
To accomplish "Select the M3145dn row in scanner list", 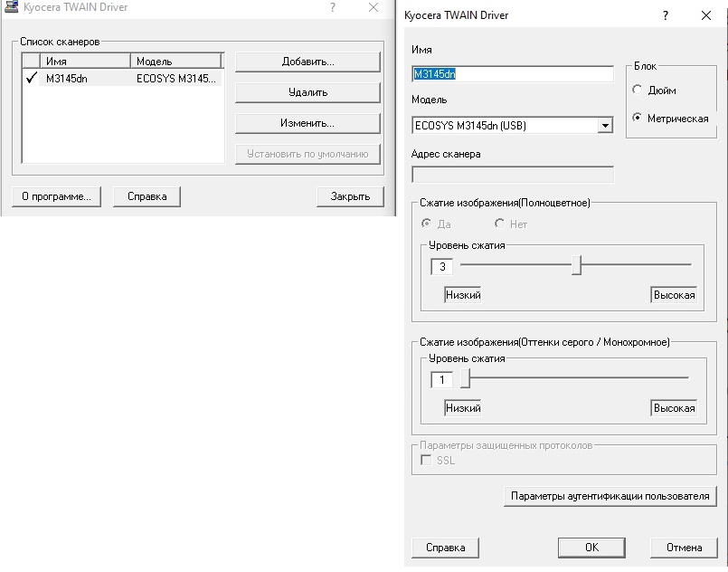I will coord(123,79).
